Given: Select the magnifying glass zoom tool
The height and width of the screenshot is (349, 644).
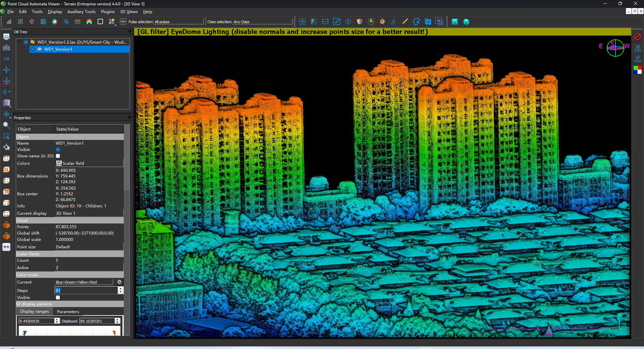Looking at the screenshot, I should [6, 125].
